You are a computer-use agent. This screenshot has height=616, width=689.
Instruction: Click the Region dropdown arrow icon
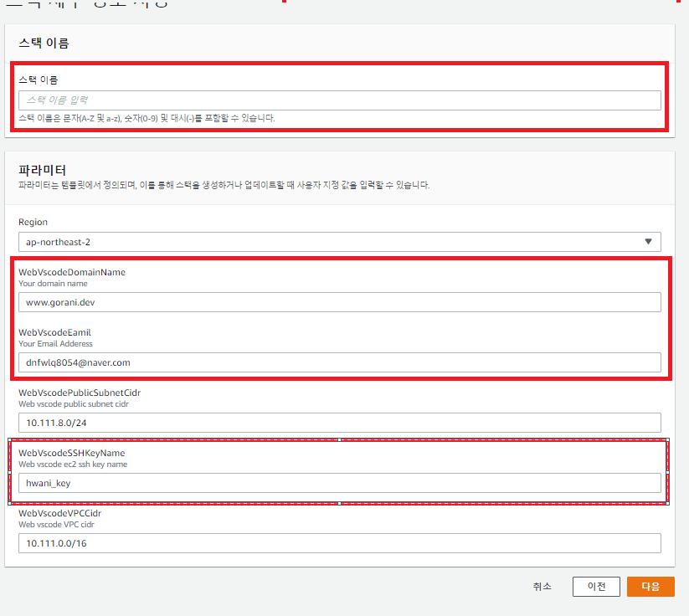pyautogui.click(x=648, y=242)
